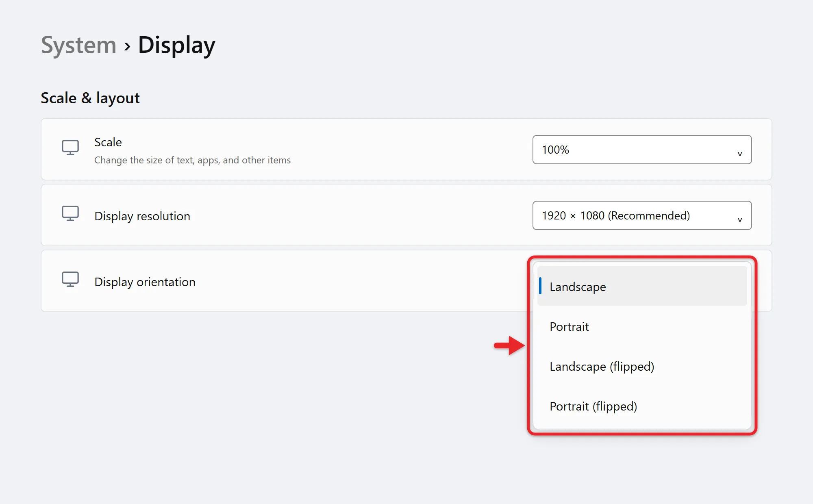Choose the Portrait orientation option
This screenshot has width=813, height=504.
click(x=642, y=326)
